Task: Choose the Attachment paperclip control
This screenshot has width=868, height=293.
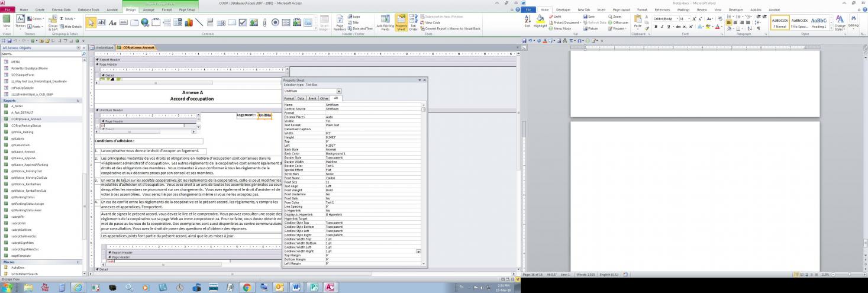Action: [x=264, y=22]
